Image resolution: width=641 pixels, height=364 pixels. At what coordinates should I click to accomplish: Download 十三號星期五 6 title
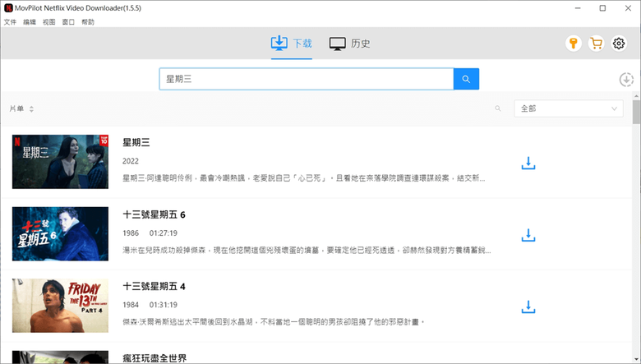(528, 235)
